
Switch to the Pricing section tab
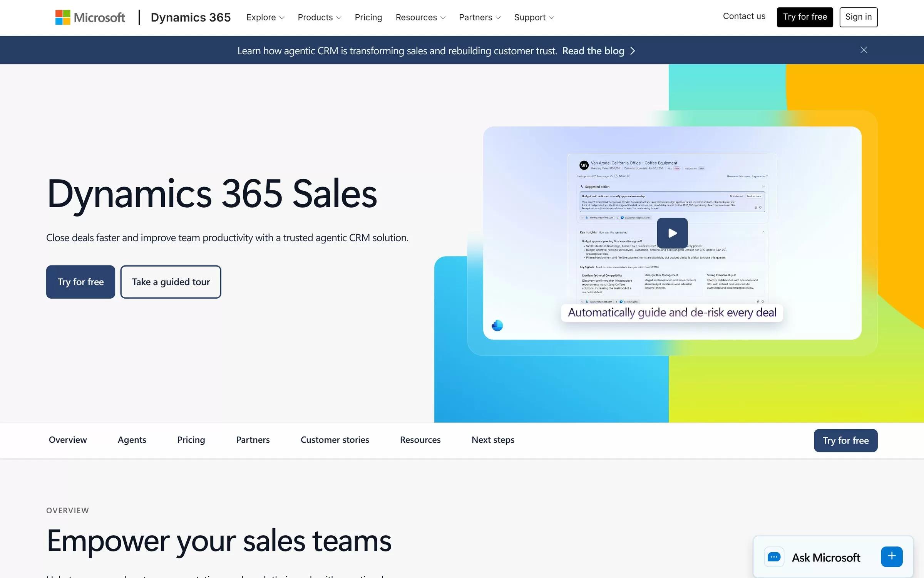[191, 440]
